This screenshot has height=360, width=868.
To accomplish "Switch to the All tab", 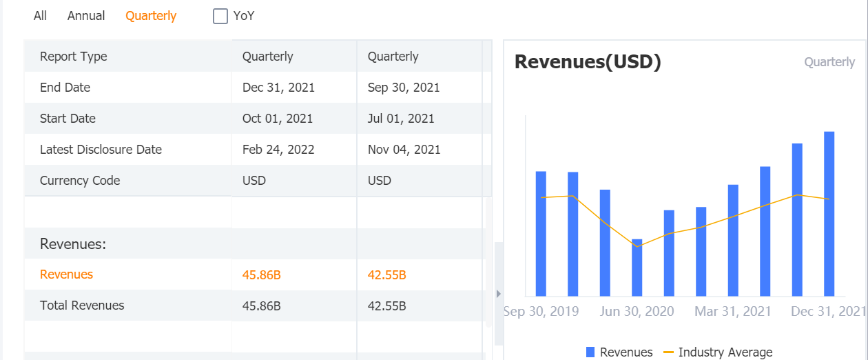I will coord(40,16).
